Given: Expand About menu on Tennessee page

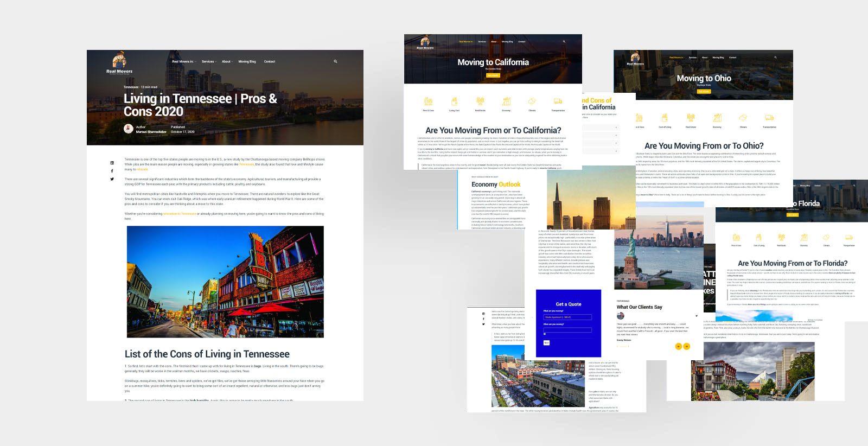Looking at the screenshot, I should (x=227, y=61).
